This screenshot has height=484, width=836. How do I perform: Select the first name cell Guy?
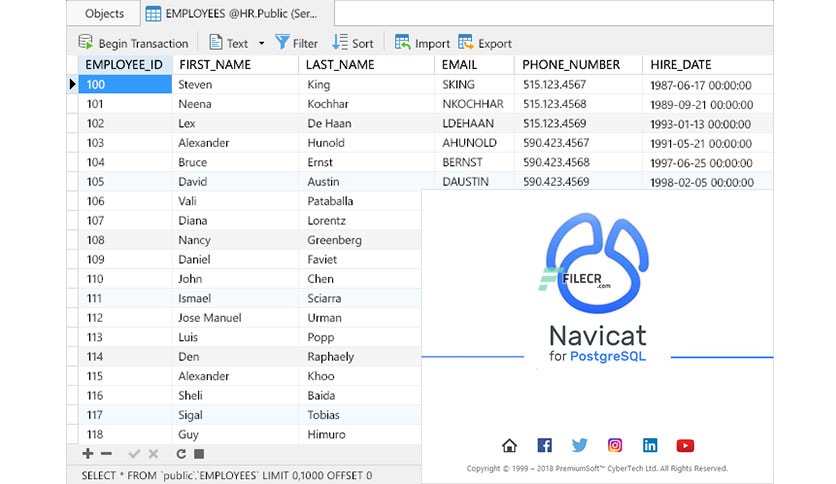click(x=235, y=434)
